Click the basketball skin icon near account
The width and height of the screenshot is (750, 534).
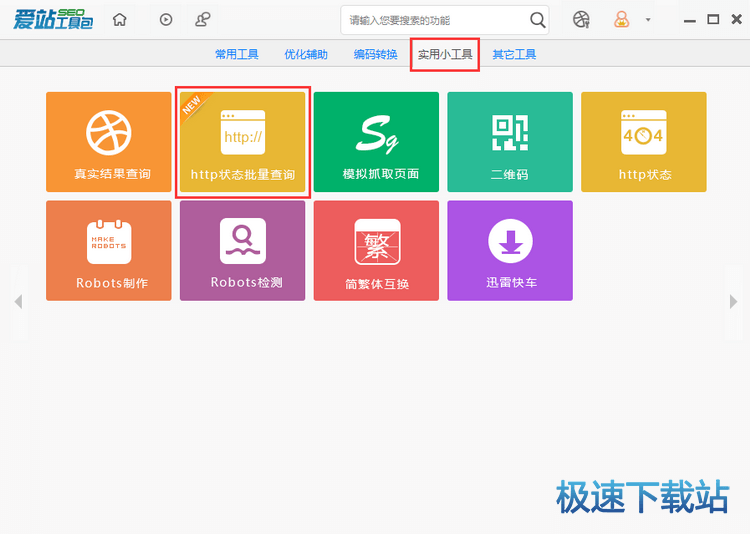click(x=581, y=20)
